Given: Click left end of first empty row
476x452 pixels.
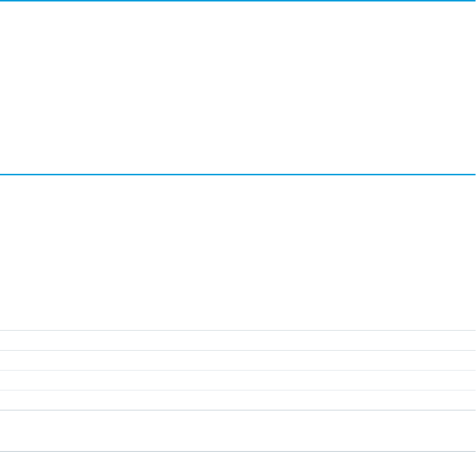Looking at the screenshot, I should pos(6,340).
